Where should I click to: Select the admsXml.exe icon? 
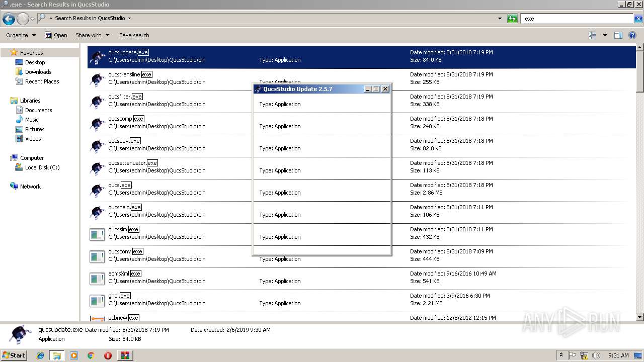pyautogui.click(x=97, y=278)
